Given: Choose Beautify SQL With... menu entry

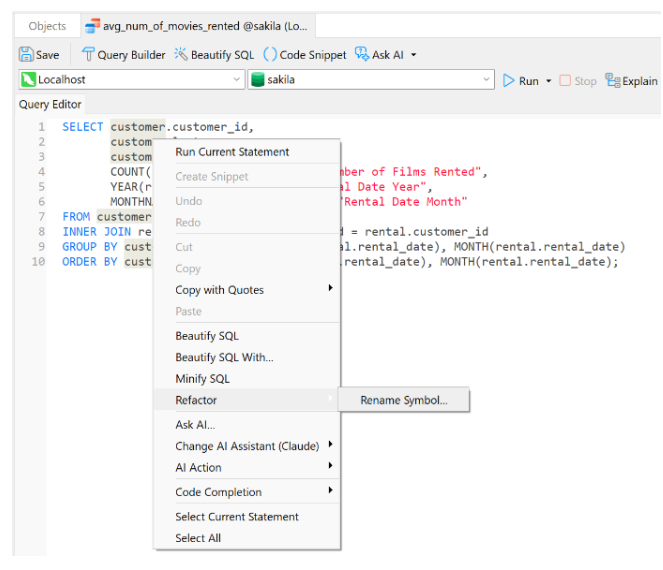Looking at the screenshot, I should point(247,357).
